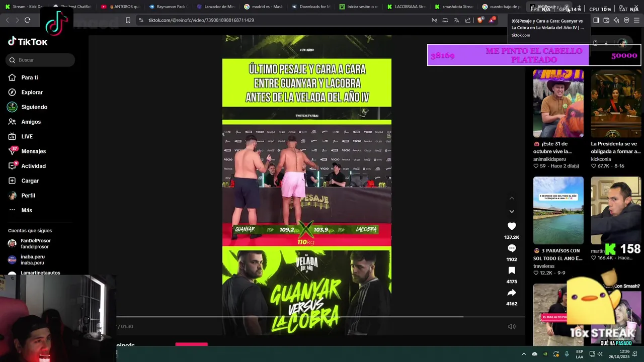Click the translate page icon
Viewport: 644px width, 362px height.
[456, 20]
